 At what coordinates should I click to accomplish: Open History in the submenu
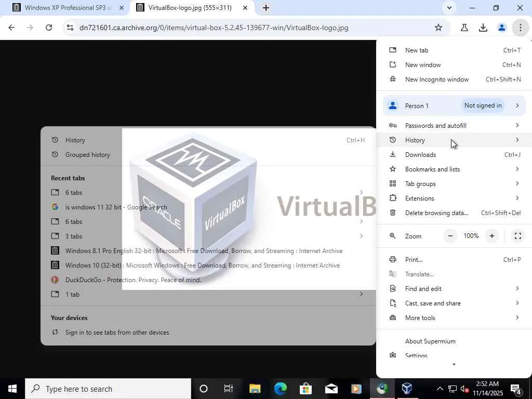208,140
